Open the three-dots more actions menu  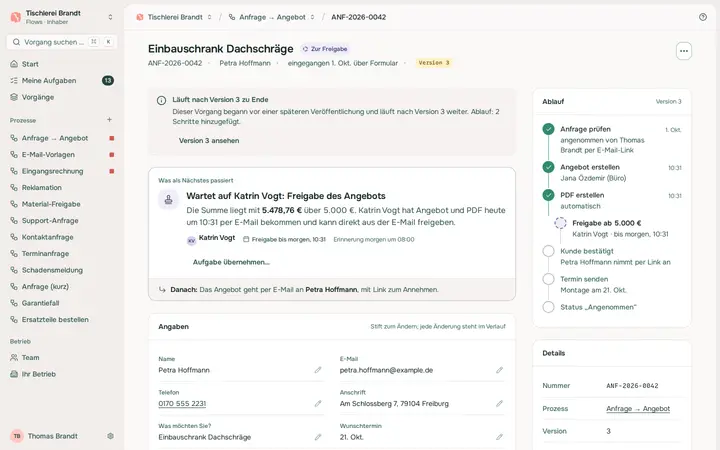tap(684, 51)
